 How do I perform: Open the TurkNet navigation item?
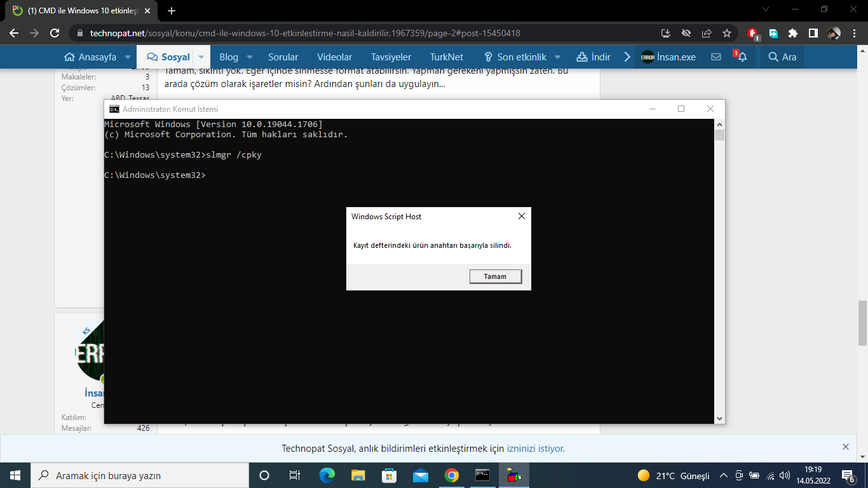(447, 57)
